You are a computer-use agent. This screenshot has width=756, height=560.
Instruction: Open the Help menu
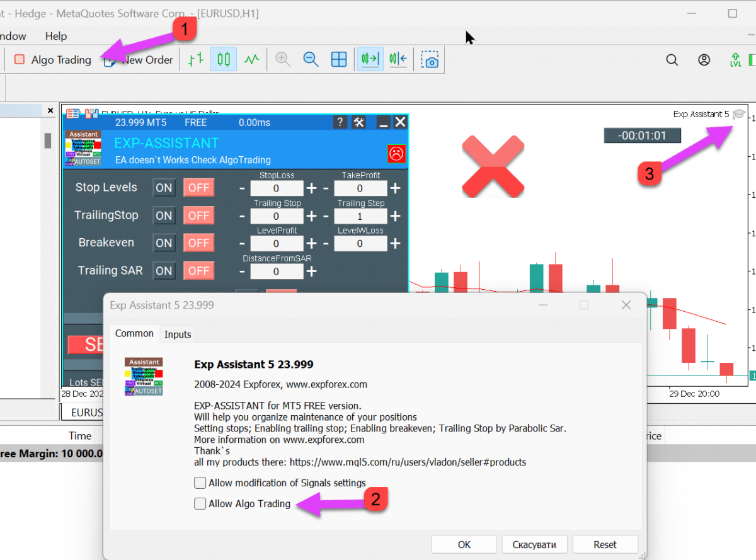pyautogui.click(x=56, y=36)
